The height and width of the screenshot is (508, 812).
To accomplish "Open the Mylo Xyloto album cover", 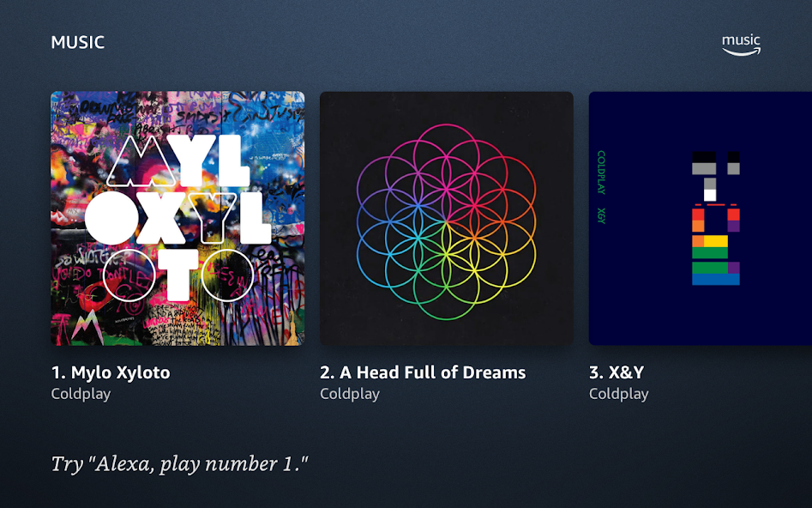I will (x=177, y=218).
